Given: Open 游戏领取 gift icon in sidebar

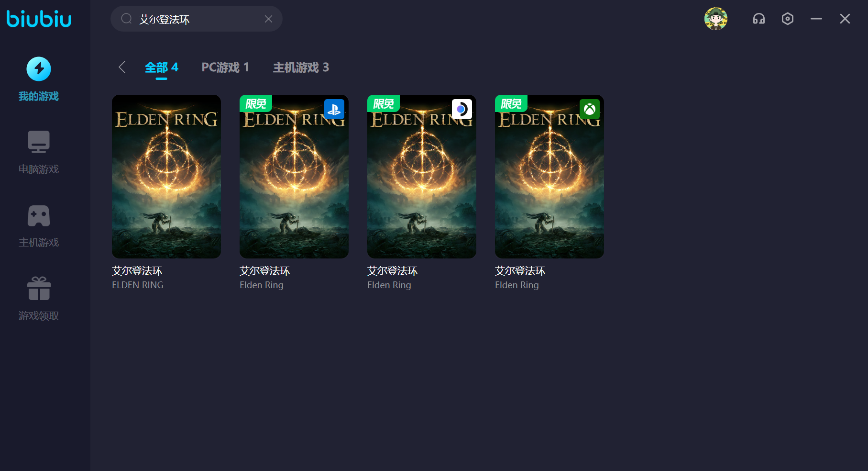Looking at the screenshot, I should [x=39, y=289].
